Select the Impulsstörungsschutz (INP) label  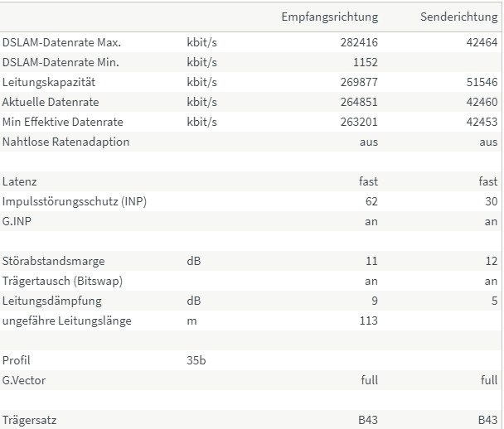pos(75,201)
